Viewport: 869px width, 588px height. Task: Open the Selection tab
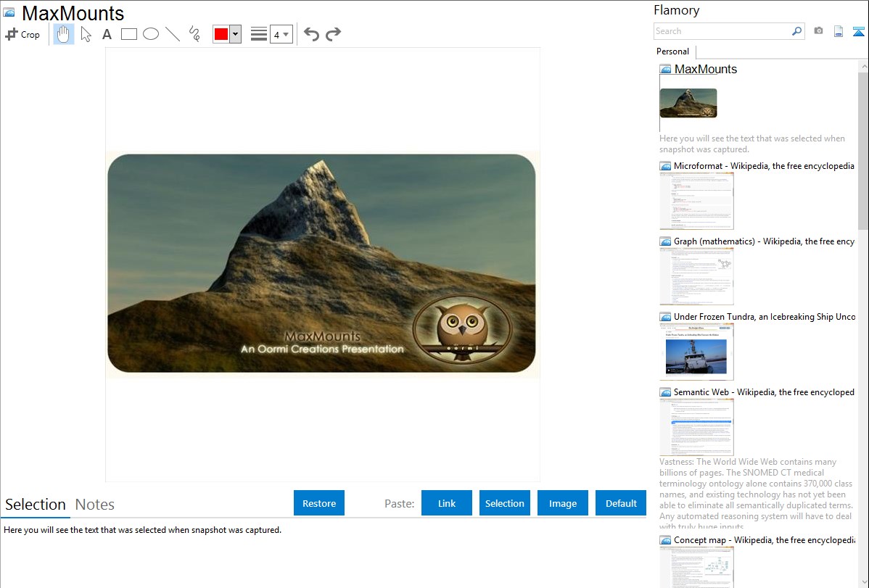click(36, 505)
